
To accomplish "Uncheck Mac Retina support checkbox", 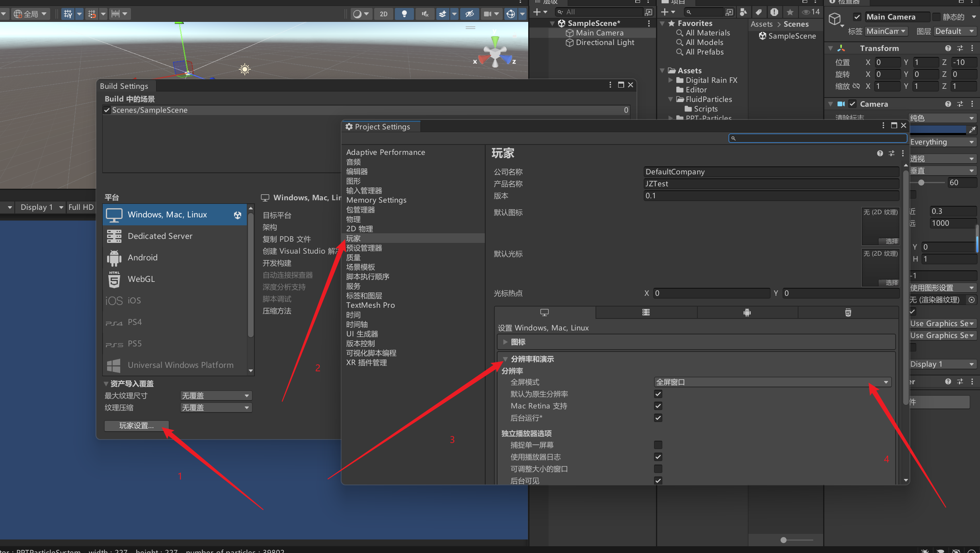I will pos(658,406).
